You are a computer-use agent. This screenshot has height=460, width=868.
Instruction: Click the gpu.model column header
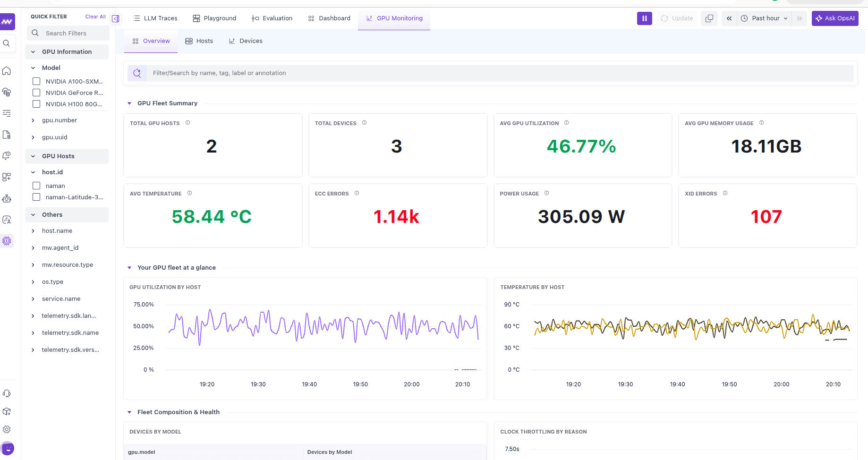(142, 452)
